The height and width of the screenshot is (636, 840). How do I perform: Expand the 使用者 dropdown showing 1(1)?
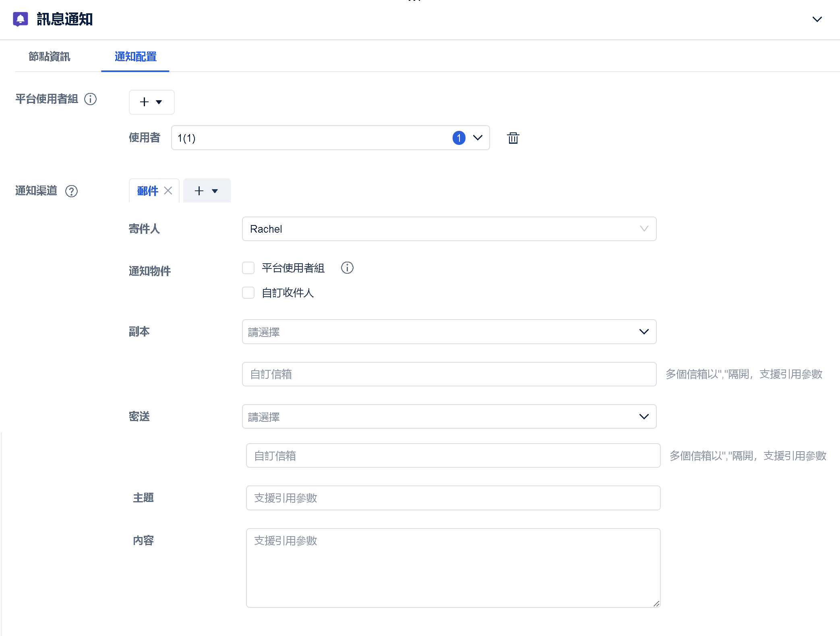point(478,138)
